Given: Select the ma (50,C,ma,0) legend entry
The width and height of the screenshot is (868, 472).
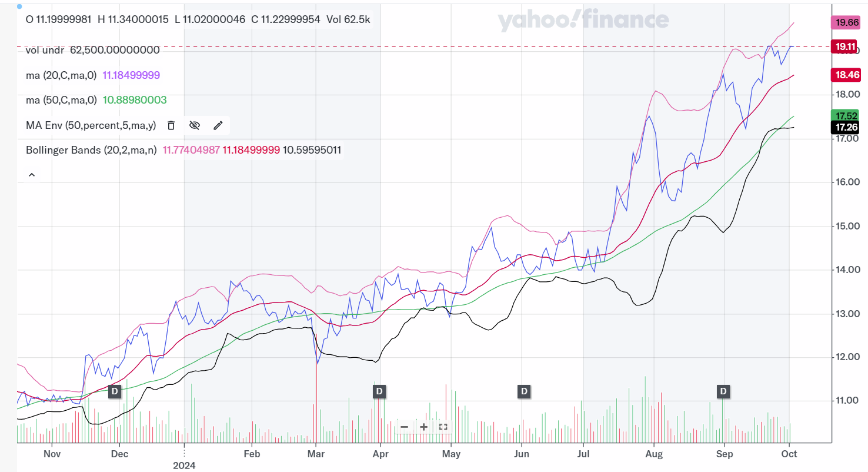Looking at the screenshot, I should pyautogui.click(x=61, y=100).
